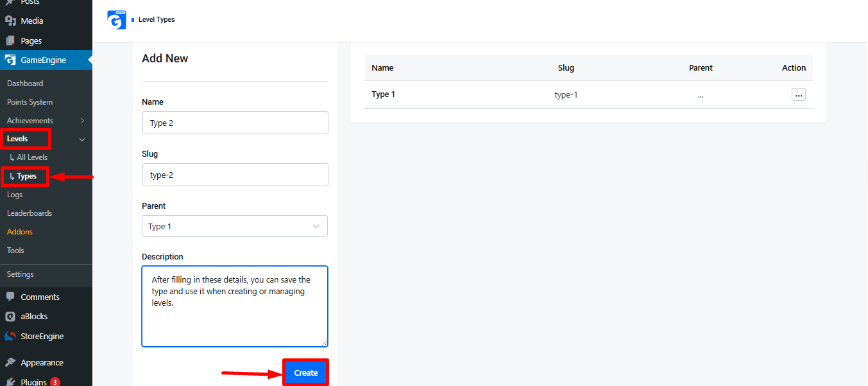Click the Type 1 name in the table
Screen dimensions: 868x386
point(384,94)
